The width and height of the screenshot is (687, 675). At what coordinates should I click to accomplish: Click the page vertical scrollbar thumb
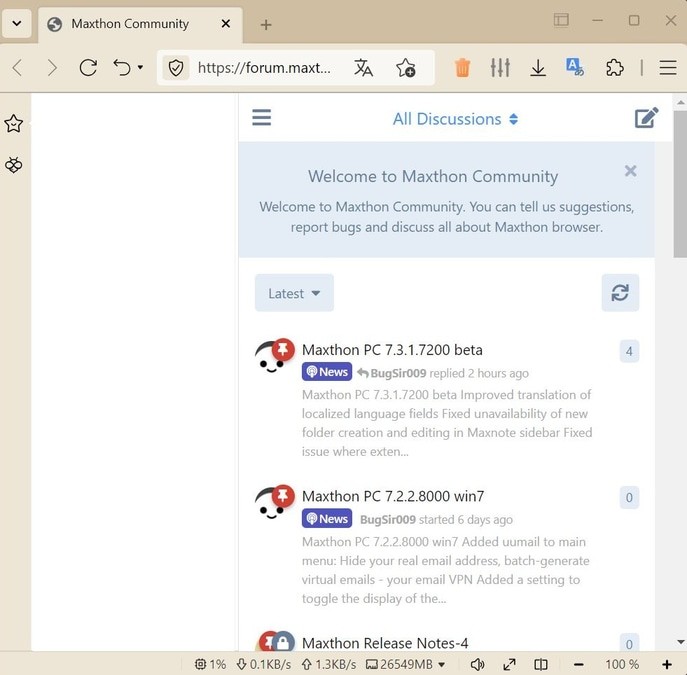680,184
